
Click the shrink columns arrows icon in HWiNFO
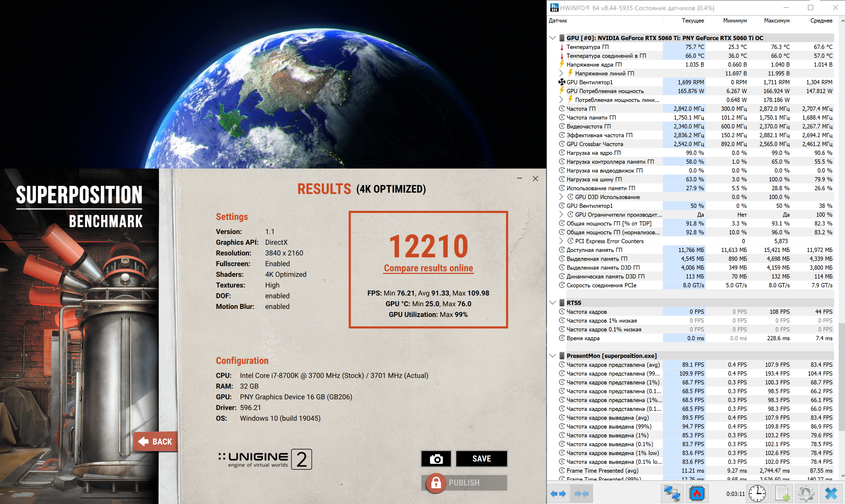[581, 494]
